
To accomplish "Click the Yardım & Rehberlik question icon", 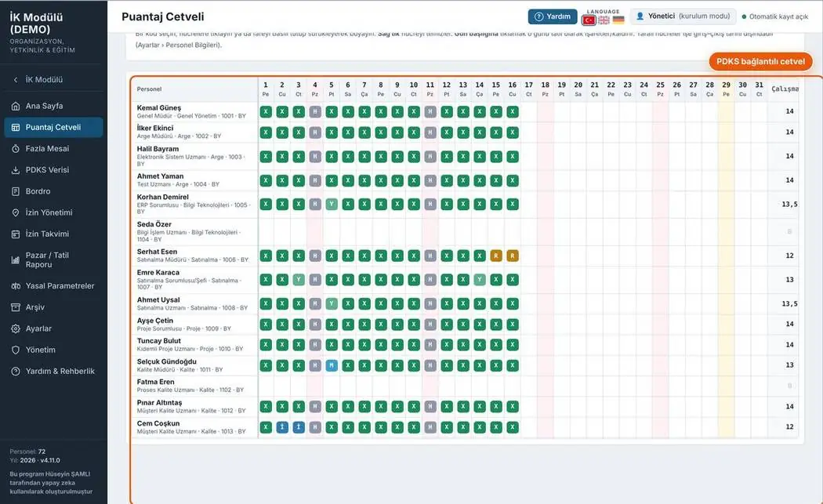I will (x=16, y=372).
